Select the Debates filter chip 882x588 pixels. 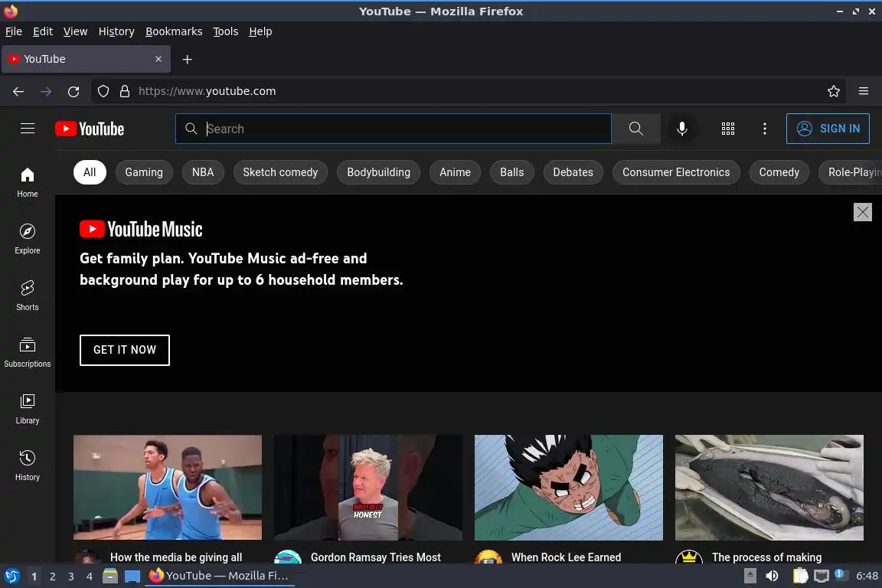point(573,172)
